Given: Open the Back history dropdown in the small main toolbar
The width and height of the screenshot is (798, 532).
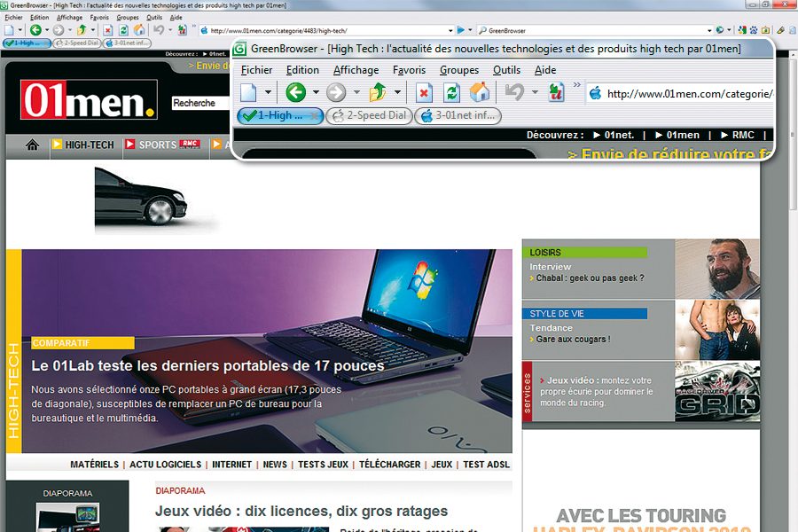Looking at the screenshot, I should tap(46, 30).
